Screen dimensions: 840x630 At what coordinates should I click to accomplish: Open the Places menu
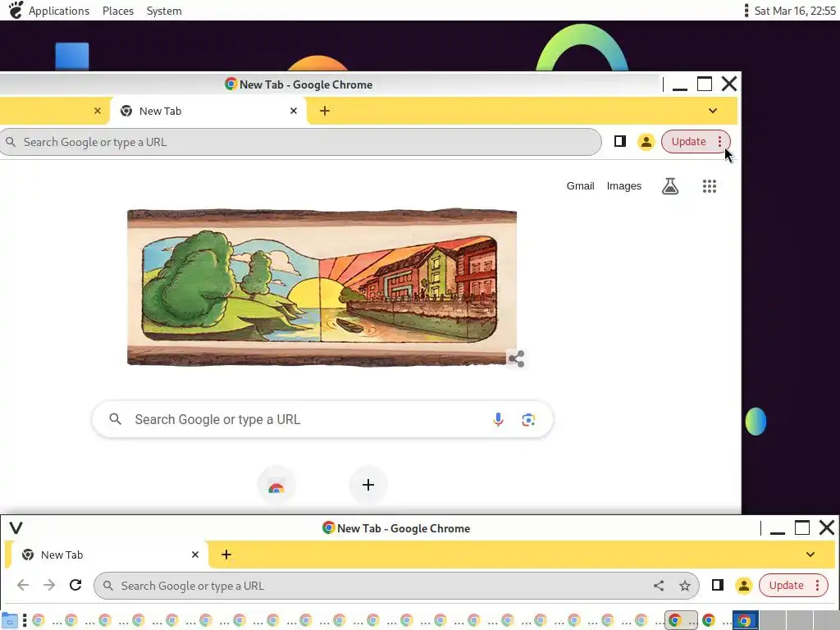tap(118, 11)
